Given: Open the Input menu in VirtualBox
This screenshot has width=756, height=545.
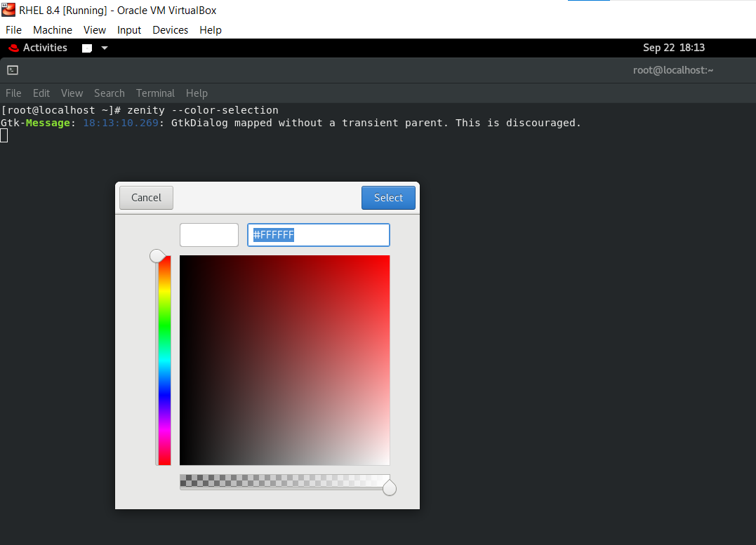Looking at the screenshot, I should coord(128,29).
